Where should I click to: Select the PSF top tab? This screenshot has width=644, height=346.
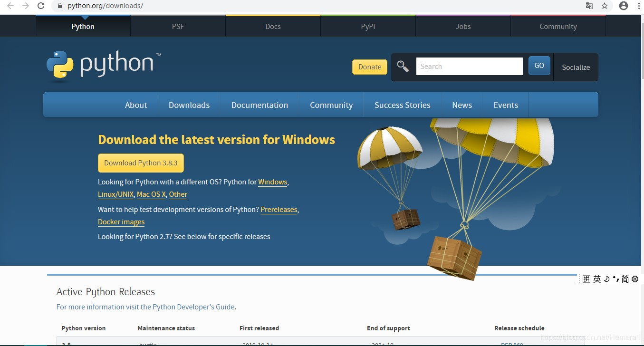(x=178, y=26)
